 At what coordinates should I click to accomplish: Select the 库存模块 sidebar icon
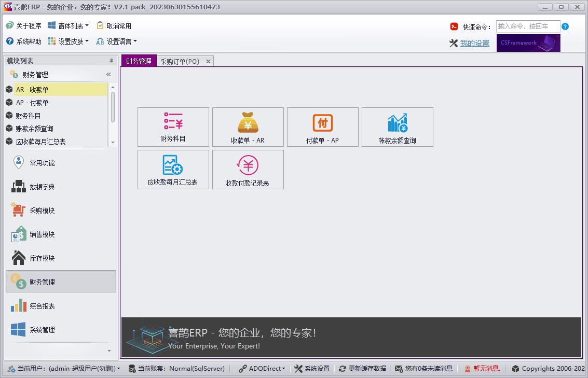[61, 258]
